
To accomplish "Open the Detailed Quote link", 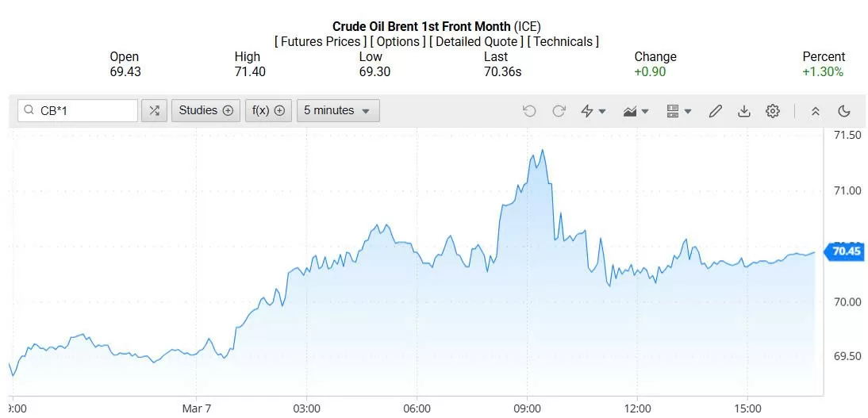I will 476,41.
